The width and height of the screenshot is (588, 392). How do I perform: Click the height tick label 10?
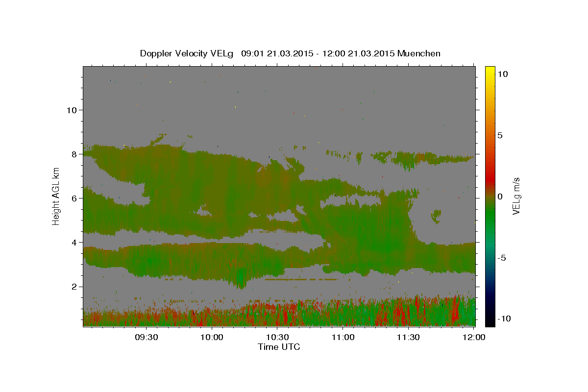coord(72,110)
